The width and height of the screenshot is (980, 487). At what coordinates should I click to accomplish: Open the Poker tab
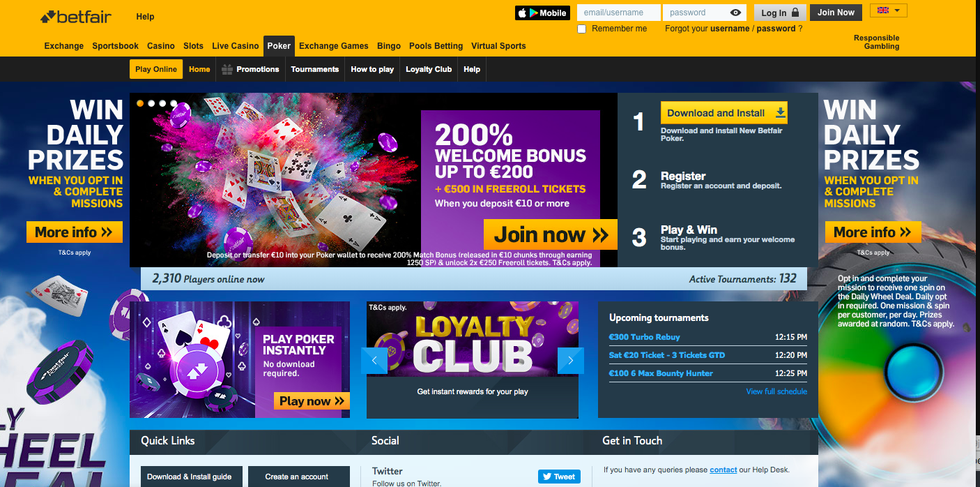[279, 46]
